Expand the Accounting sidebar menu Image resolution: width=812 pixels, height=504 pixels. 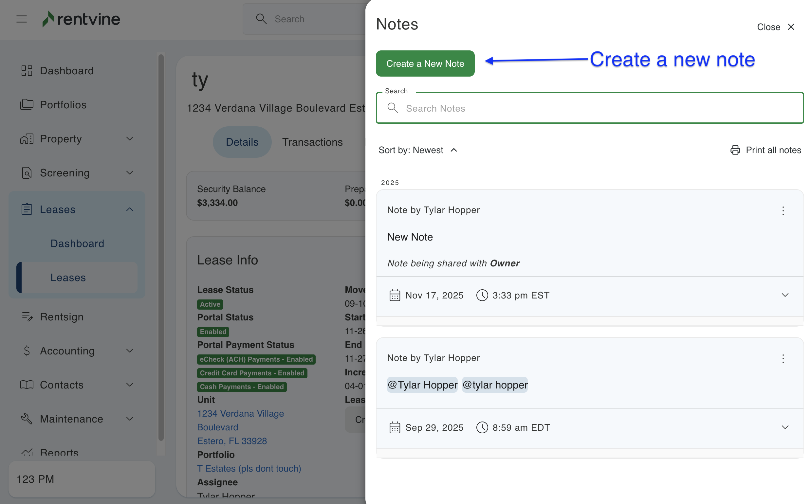click(x=130, y=351)
